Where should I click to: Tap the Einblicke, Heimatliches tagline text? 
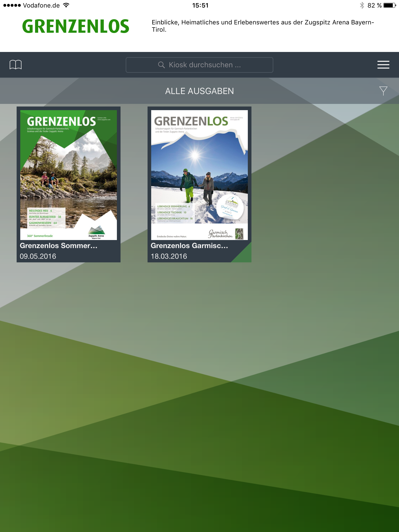[x=263, y=26]
